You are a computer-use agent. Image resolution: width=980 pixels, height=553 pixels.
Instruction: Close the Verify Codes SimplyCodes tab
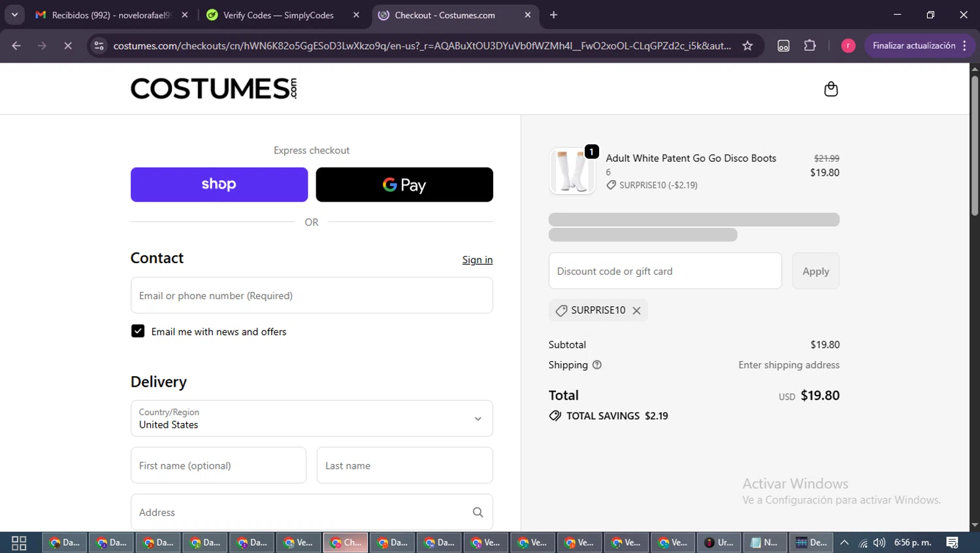click(356, 15)
